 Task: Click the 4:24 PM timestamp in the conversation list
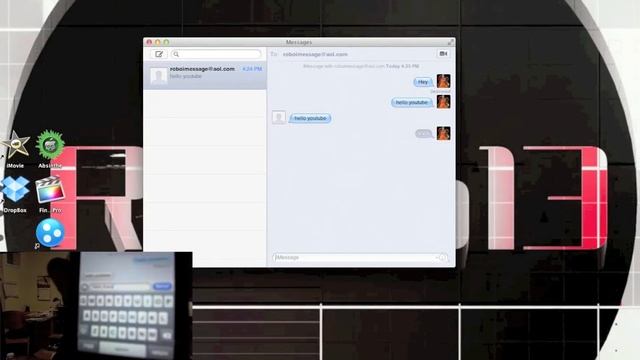click(x=252, y=69)
